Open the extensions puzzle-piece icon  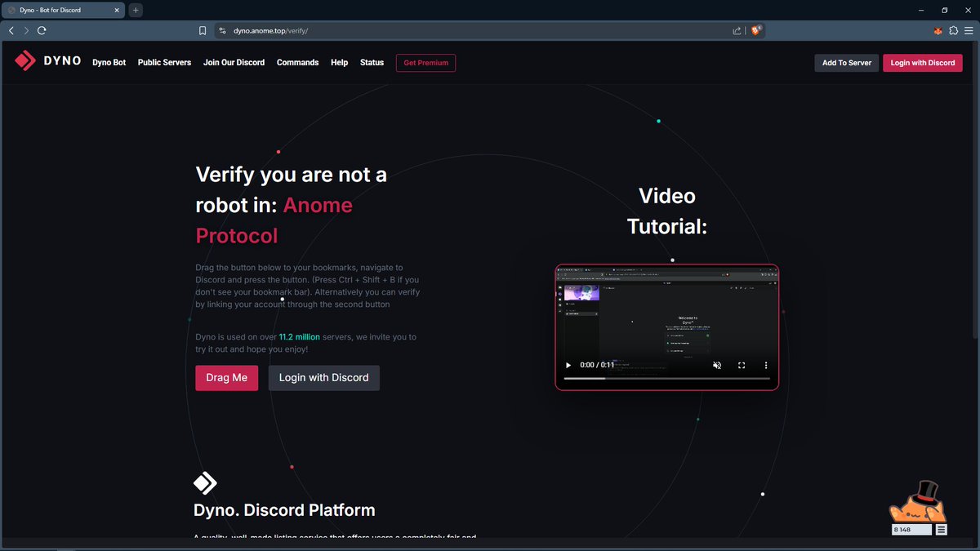click(x=953, y=30)
